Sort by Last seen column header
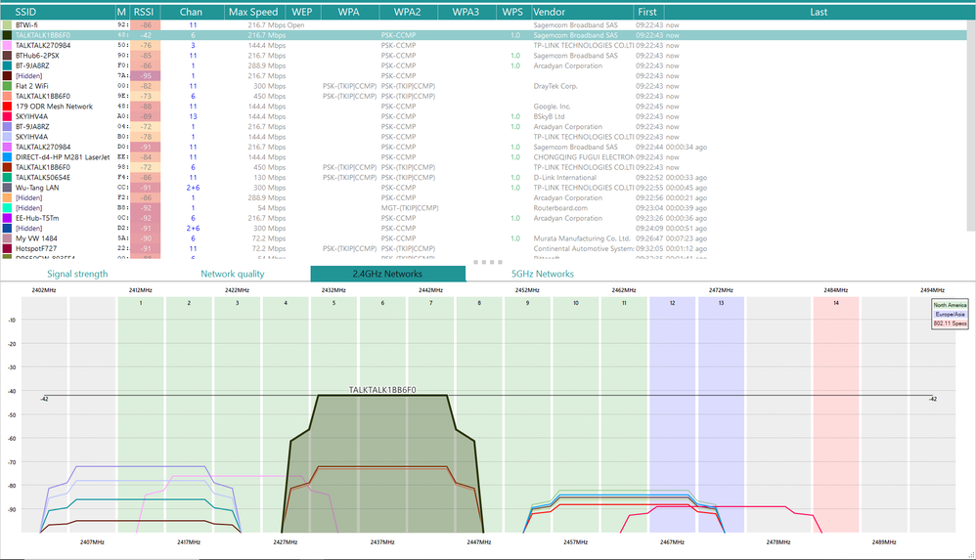This screenshot has height=560, width=976. 819,12
